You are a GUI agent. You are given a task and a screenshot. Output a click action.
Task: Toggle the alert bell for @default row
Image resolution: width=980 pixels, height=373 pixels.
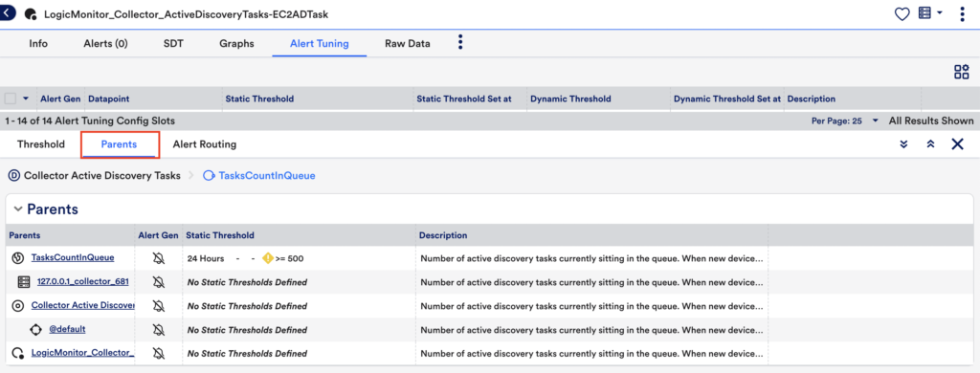159,329
